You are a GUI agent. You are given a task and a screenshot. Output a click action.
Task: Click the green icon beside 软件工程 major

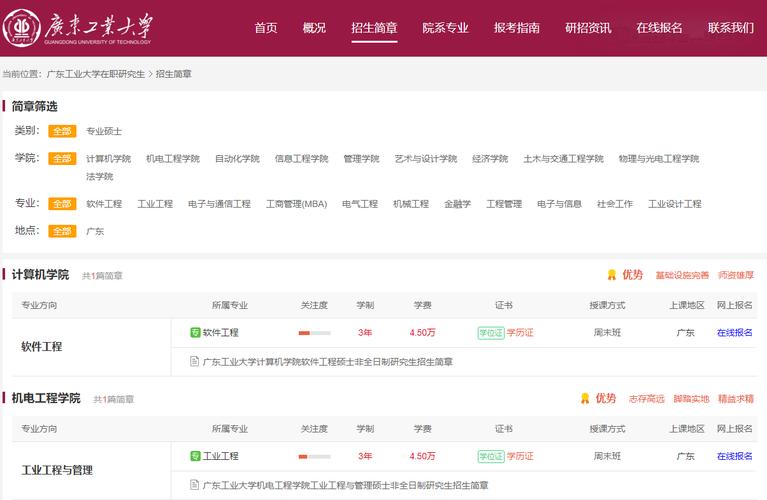[195, 333]
